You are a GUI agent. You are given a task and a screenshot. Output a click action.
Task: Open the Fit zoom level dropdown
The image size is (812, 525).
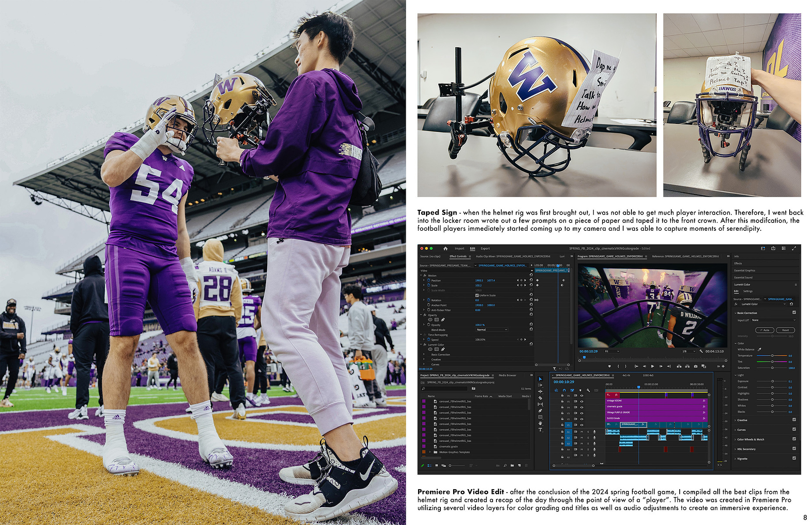click(612, 351)
